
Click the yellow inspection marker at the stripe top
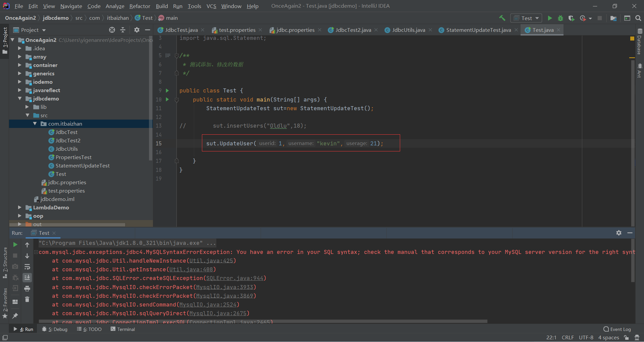(x=632, y=39)
